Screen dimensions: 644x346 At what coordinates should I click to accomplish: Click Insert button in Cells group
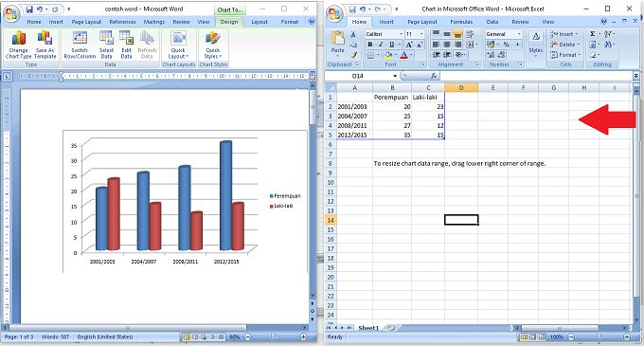tap(564, 34)
